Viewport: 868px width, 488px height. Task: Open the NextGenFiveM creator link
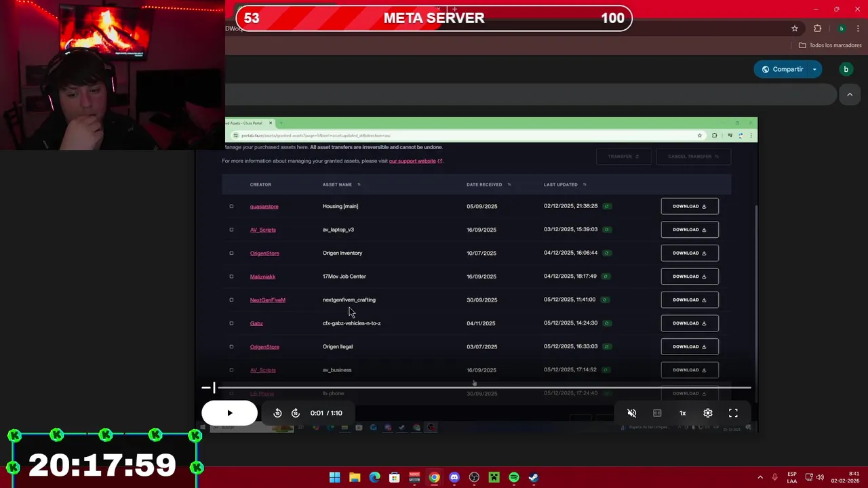click(x=267, y=300)
